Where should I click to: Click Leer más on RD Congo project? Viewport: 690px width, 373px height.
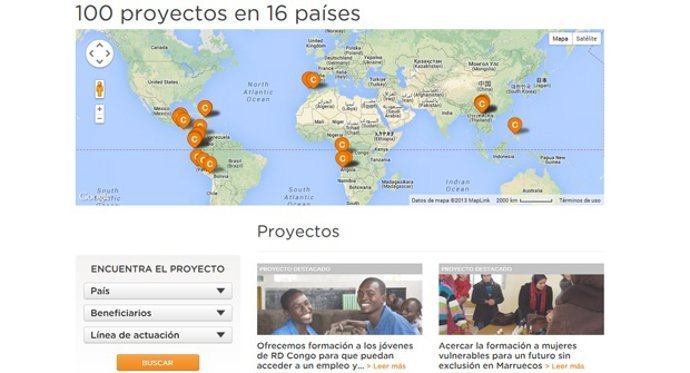click(x=386, y=366)
